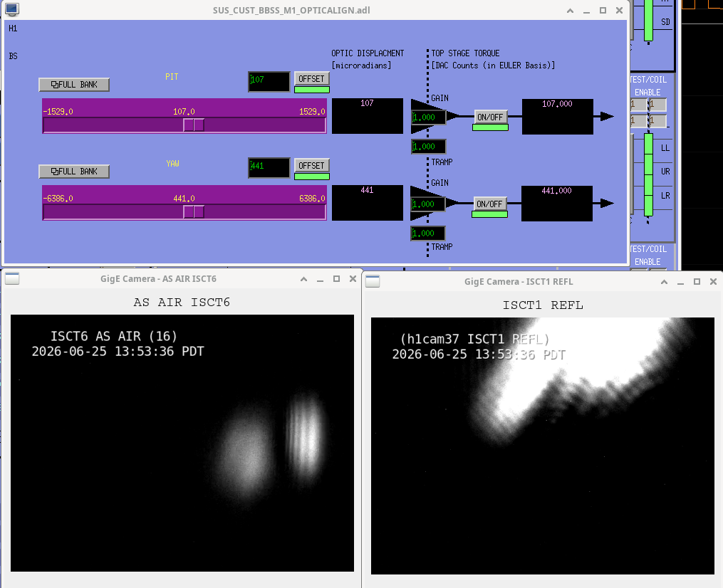Click the PIT offset input field showing 107
Image resolution: width=723 pixels, height=588 pixels.
[x=269, y=81]
